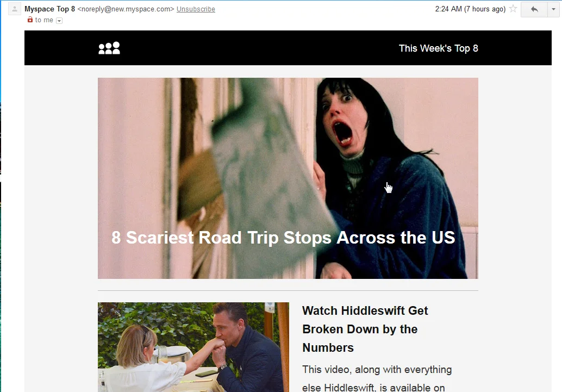Click the empty black area of the header banner

pyautogui.click(x=258, y=48)
